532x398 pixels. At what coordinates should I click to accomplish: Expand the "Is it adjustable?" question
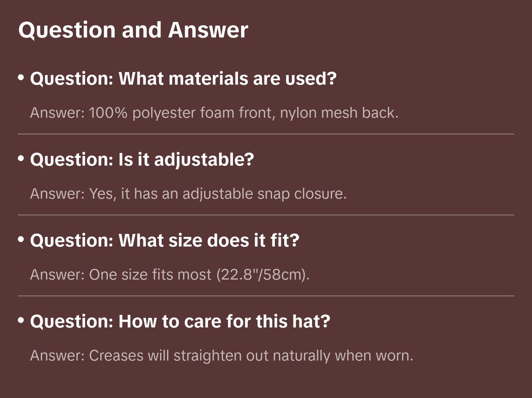[142, 160]
